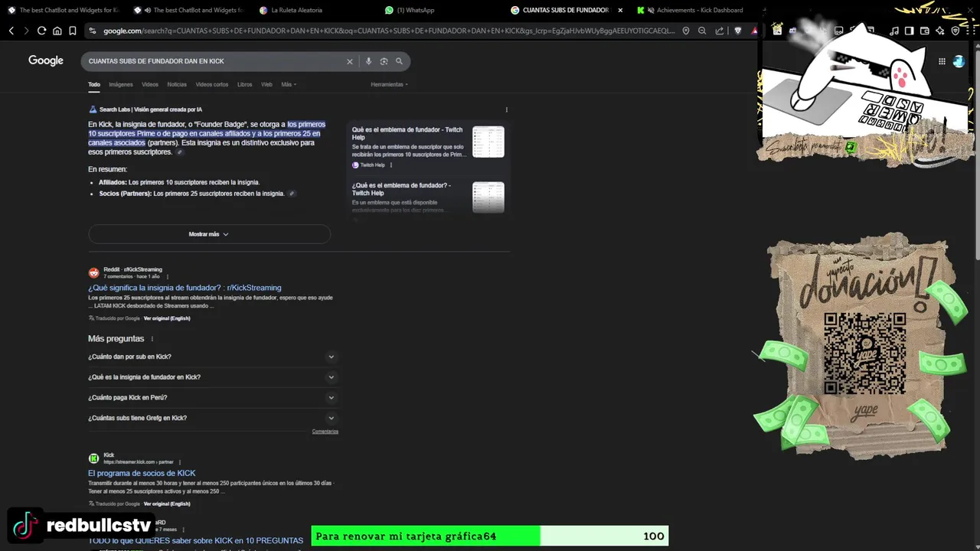This screenshot has height=551, width=980.
Task: Open AI overview three-dot options
Action: (506, 109)
